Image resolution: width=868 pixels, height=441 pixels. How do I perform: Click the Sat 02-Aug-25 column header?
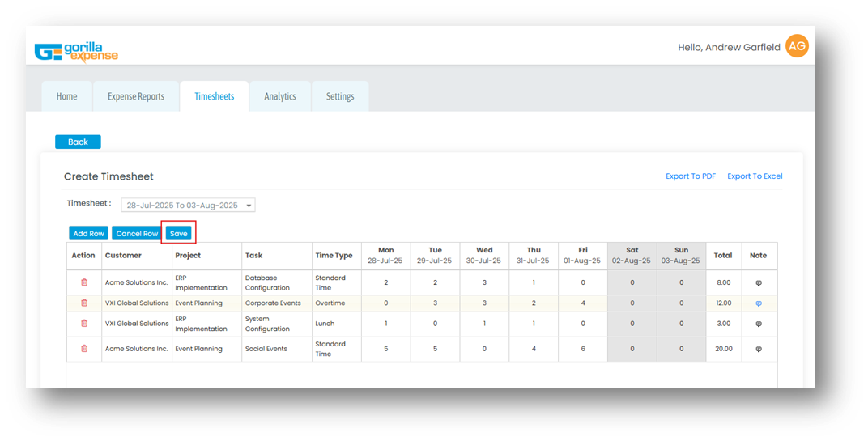(x=632, y=256)
